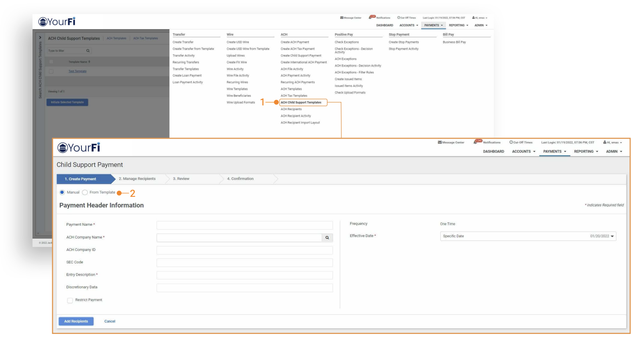
Task: Click the user profile icon next to Hi, smac
Action: (x=604, y=142)
